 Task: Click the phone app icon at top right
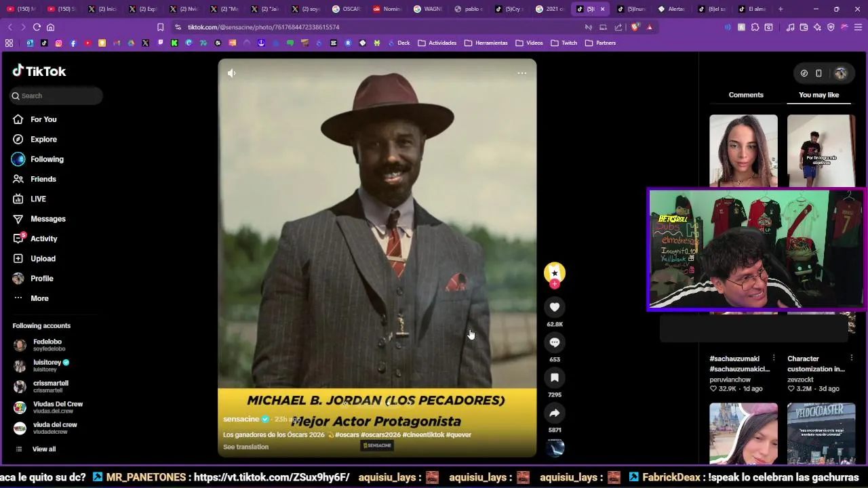pos(818,73)
